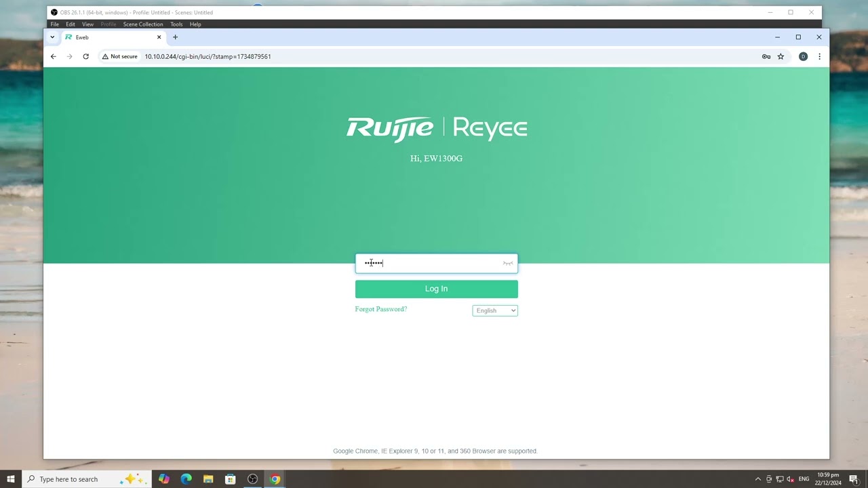Open Chrome tab search dropdown arrow
This screenshot has height=488, width=868.
(52, 37)
